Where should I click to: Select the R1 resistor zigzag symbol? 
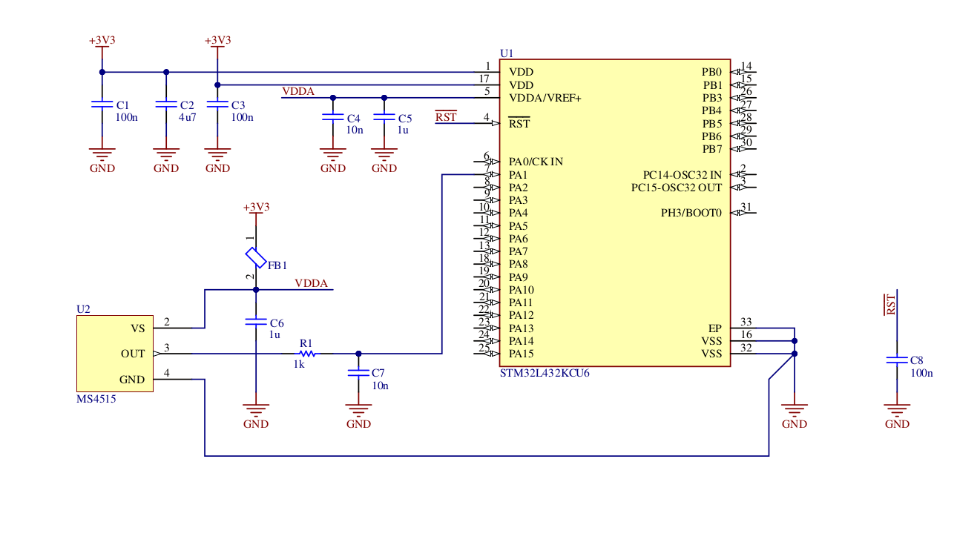(x=307, y=354)
